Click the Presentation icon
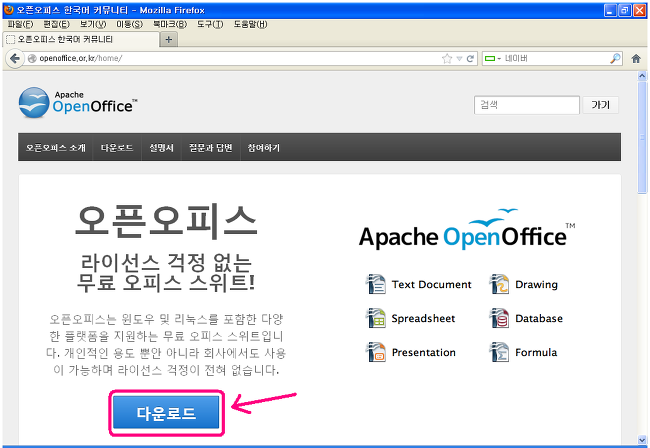Viewport: 650px width, 448px height. pos(376,352)
